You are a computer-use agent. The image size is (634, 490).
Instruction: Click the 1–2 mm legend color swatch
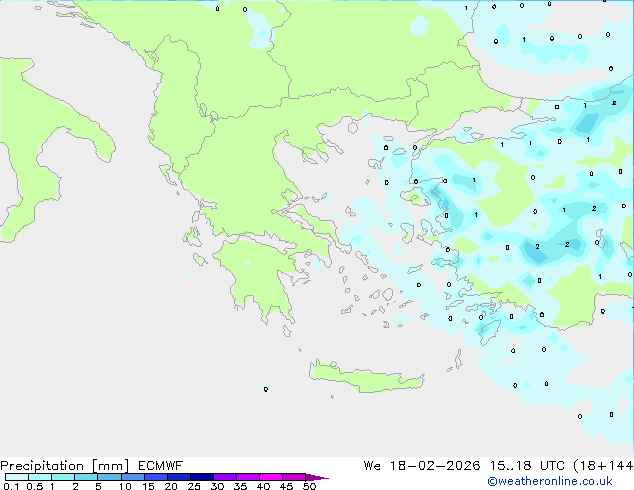coord(63,477)
